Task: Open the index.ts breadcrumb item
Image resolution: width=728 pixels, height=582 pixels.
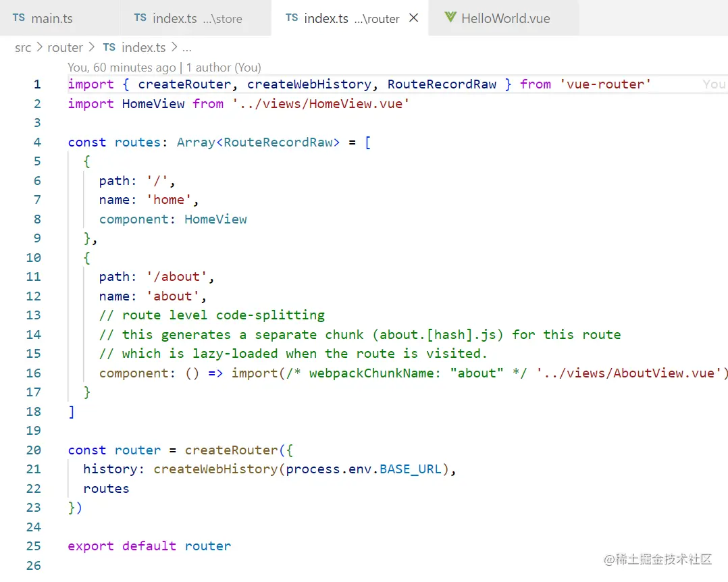Action: coord(143,47)
